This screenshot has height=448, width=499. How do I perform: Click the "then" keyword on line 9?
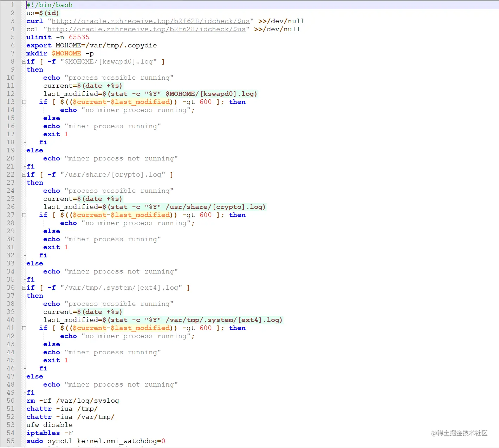click(x=35, y=70)
